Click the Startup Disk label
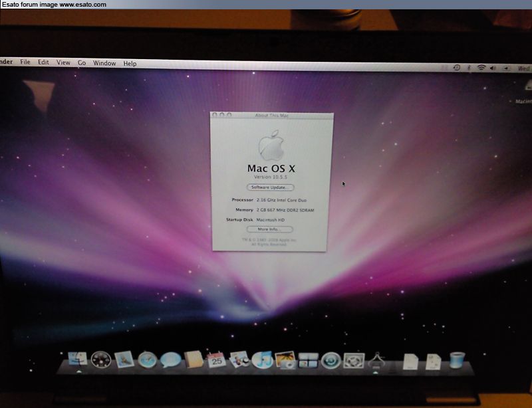Image resolution: width=532 pixels, height=408 pixels. [x=239, y=220]
